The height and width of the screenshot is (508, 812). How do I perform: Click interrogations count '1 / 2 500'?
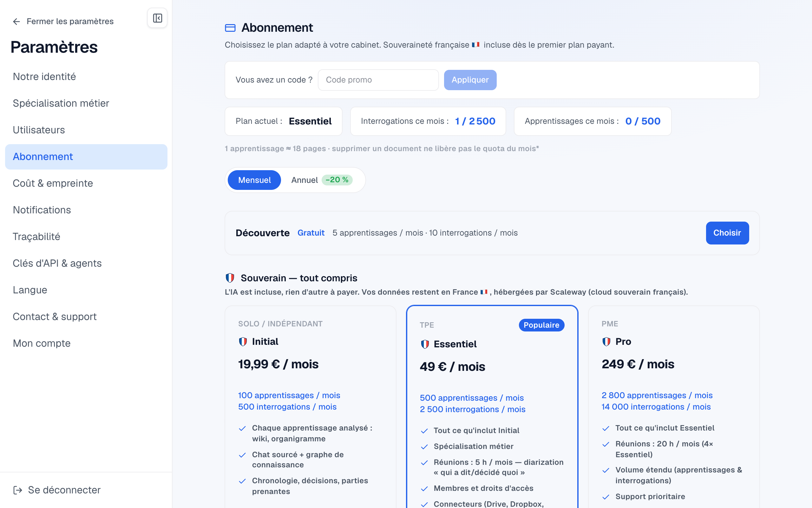tap(475, 121)
